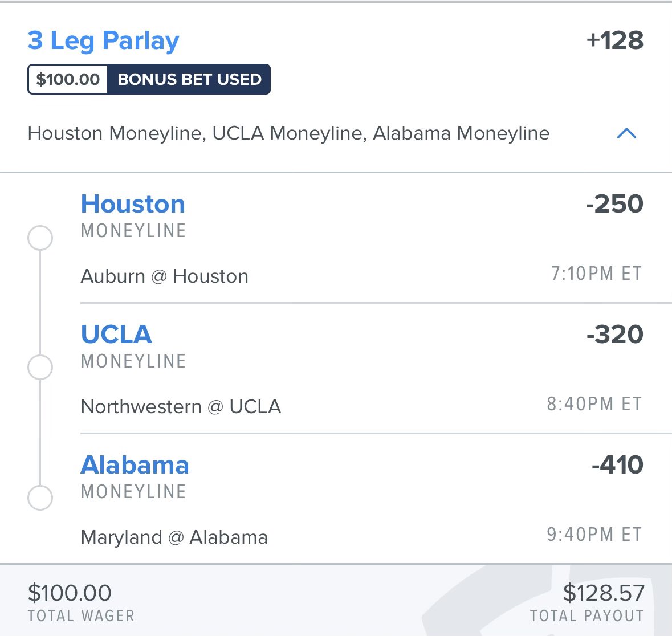The width and height of the screenshot is (672, 636).
Task: Tap the -410 Alabama odds
Action: (618, 464)
